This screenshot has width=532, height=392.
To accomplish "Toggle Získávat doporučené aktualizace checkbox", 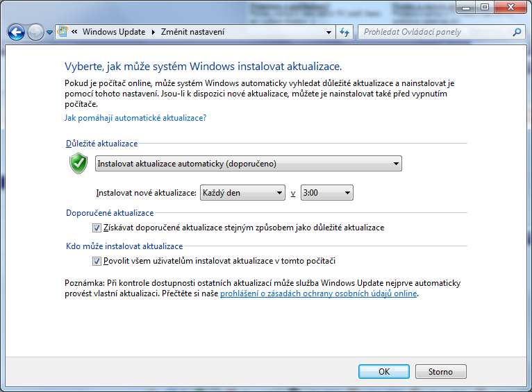I will tap(97, 228).
